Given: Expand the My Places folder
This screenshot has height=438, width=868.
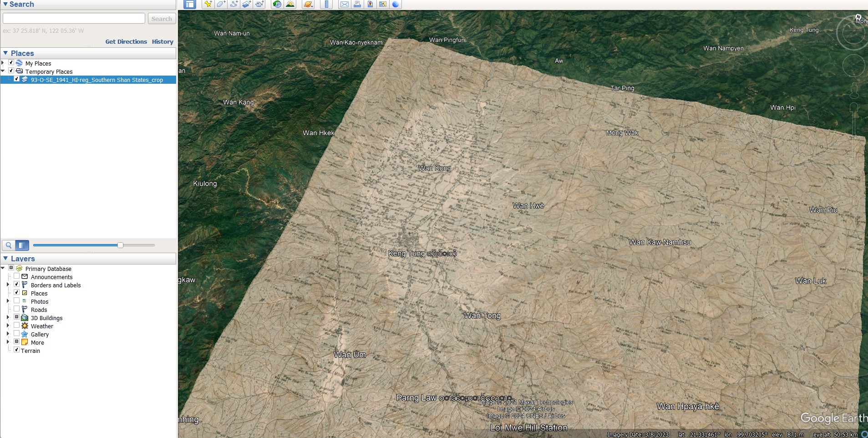Looking at the screenshot, I should [3, 63].
